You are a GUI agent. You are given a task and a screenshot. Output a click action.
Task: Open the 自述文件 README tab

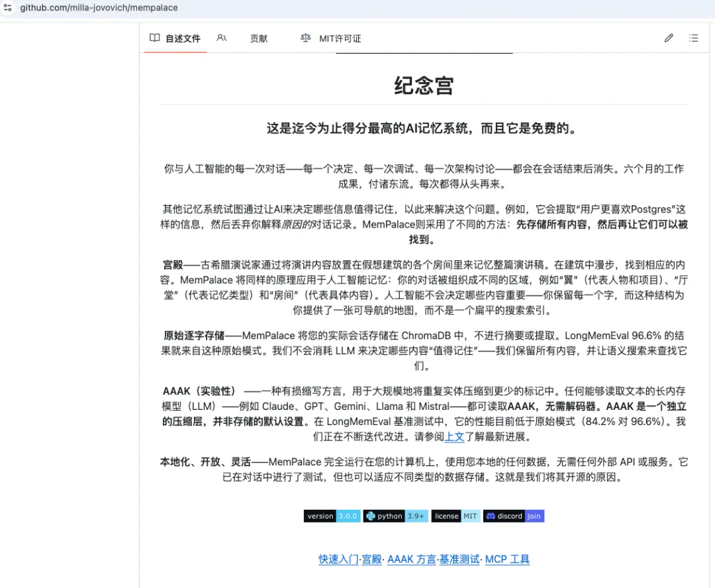click(x=175, y=38)
